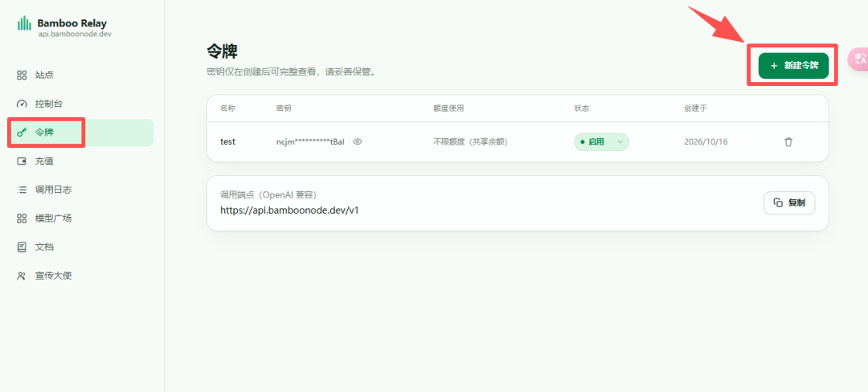Open the 启用 status dropdown
Viewport: 868px width, 392px height.
pyautogui.click(x=601, y=142)
